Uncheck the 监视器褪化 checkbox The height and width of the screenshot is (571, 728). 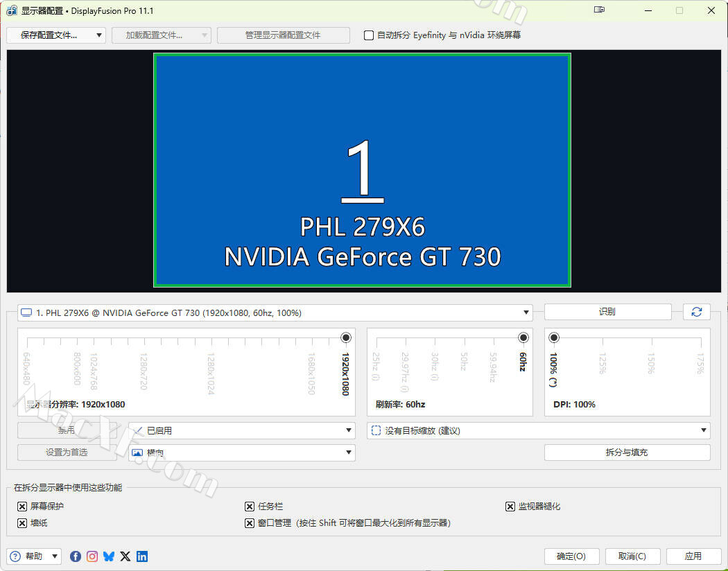(x=510, y=507)
